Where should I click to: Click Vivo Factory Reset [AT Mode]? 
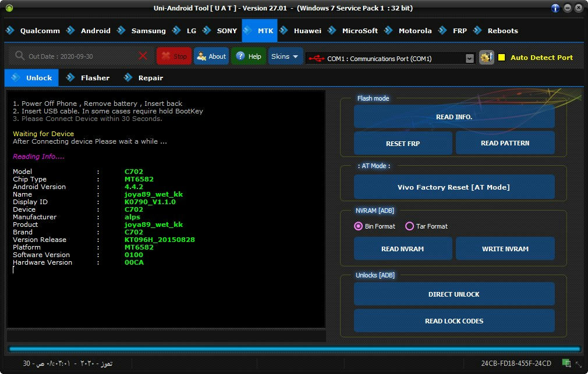[x=454, y=187]
